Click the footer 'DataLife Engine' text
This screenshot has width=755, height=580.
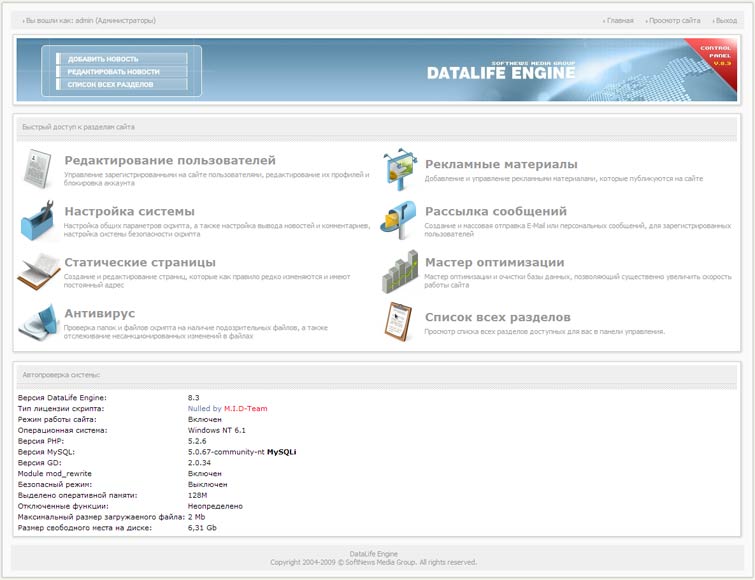click(374, 554)
